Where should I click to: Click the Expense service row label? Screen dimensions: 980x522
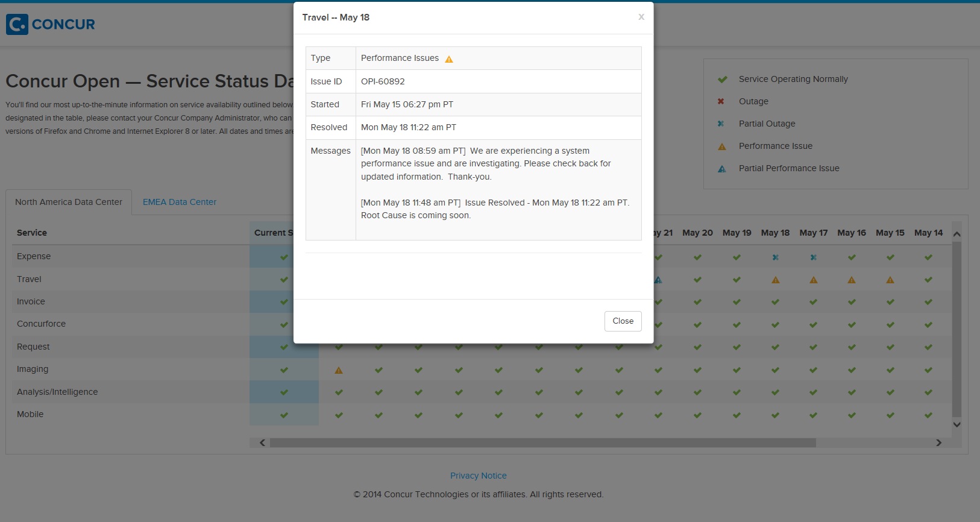click(x=34, y=256)
